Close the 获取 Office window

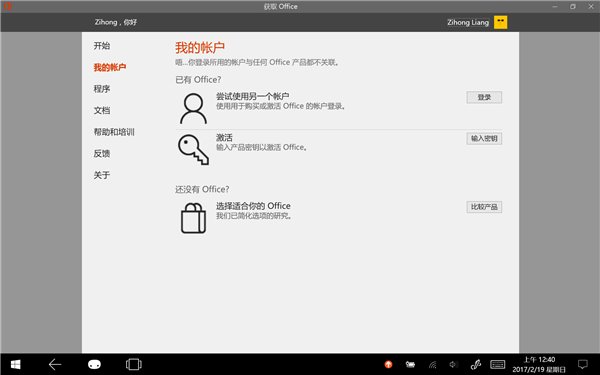coord(591,7)
